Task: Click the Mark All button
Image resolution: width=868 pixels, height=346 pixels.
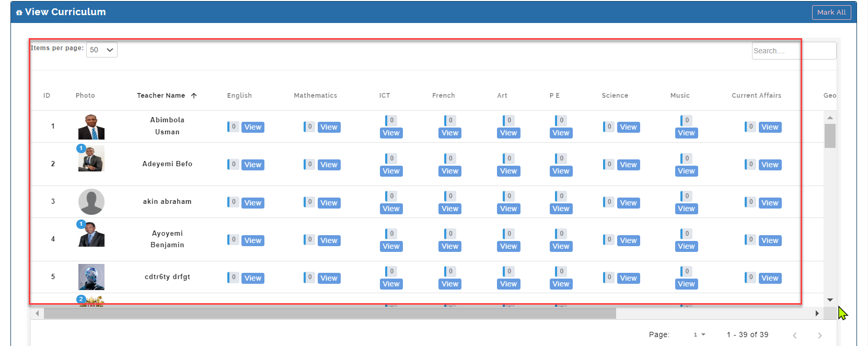Action: [831, 12]
